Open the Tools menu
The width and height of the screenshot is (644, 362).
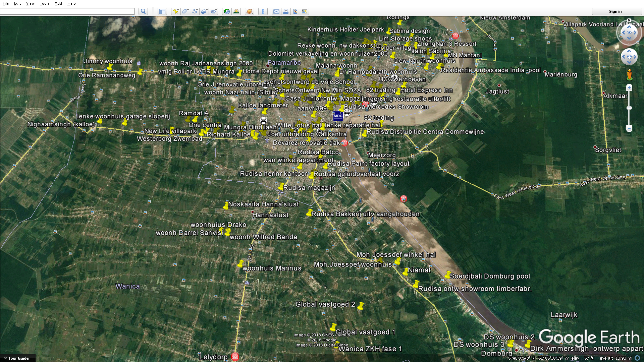coord(44,3)
